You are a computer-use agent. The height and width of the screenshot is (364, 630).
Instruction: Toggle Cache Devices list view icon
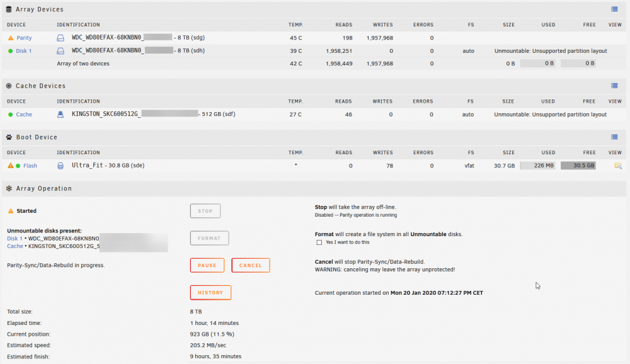click(x=614, y=86)
